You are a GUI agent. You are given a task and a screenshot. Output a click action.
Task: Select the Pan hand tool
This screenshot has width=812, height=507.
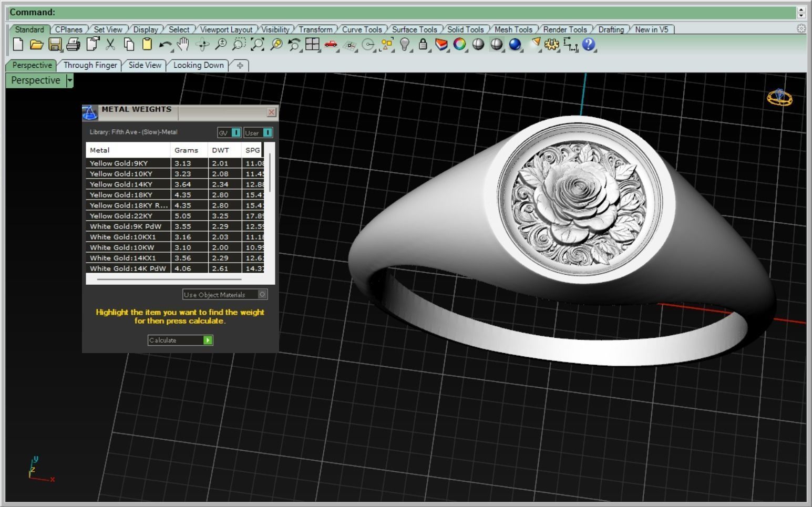click(183, 45)
